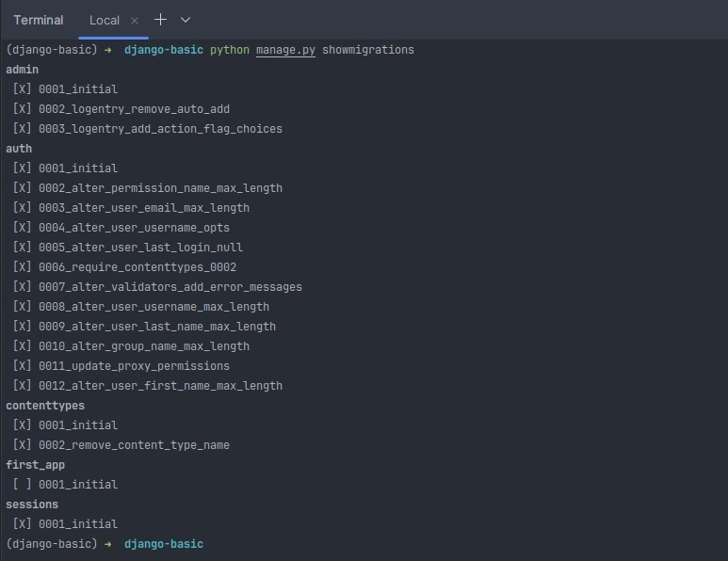Open the manage.py underlined link
The width and height of the screenshot is (728, 561).
pos(285,50)
